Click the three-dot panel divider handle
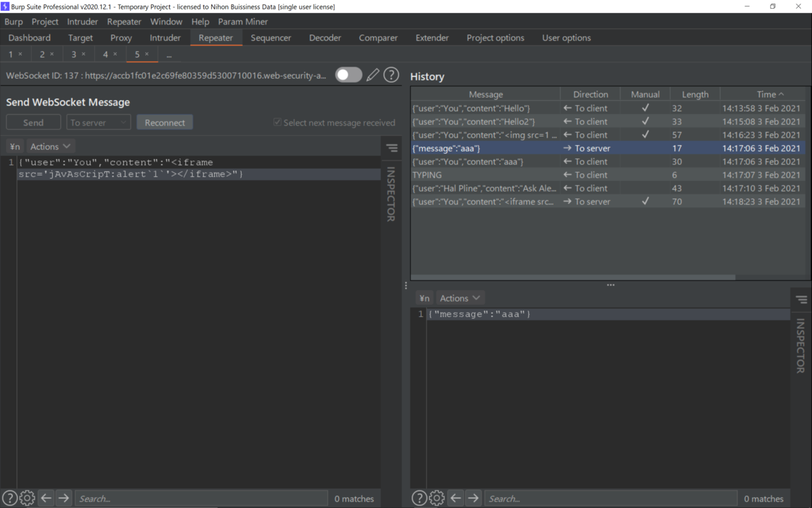The image size is (812, 508). pyautogui.click(x=610, y=285)
